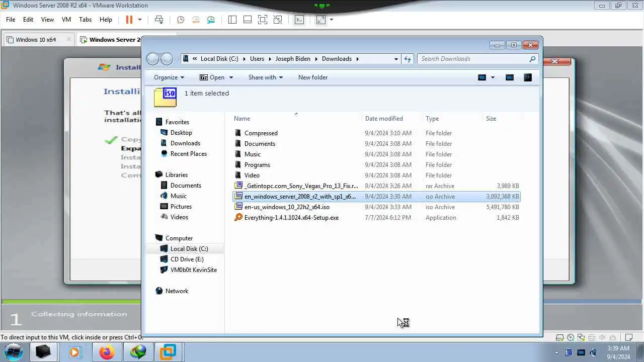Click the VMware hard disk status icon
The image size is (644, 362).
point(559,338)
